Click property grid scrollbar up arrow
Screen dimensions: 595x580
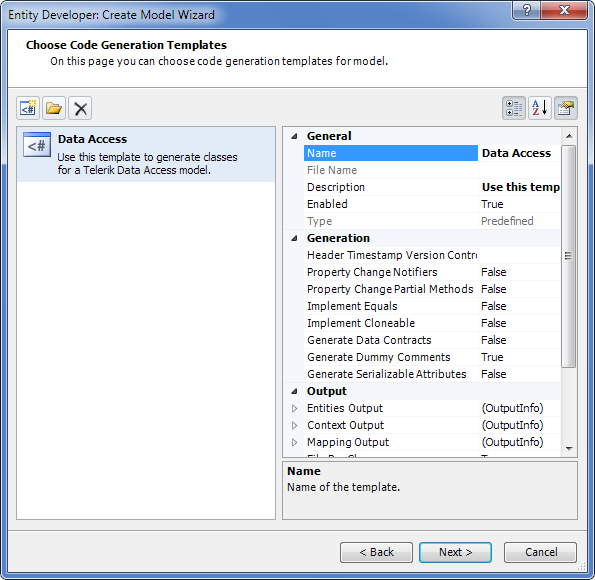point(569,136)
